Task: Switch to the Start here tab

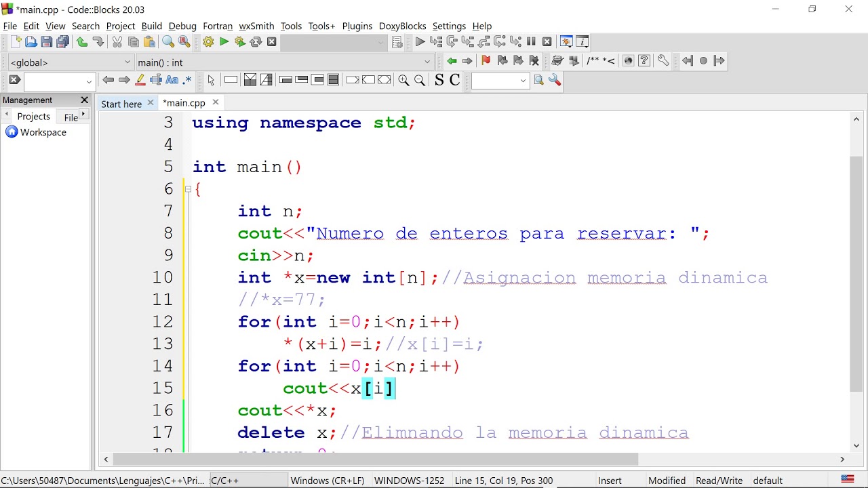Action: 121,104
